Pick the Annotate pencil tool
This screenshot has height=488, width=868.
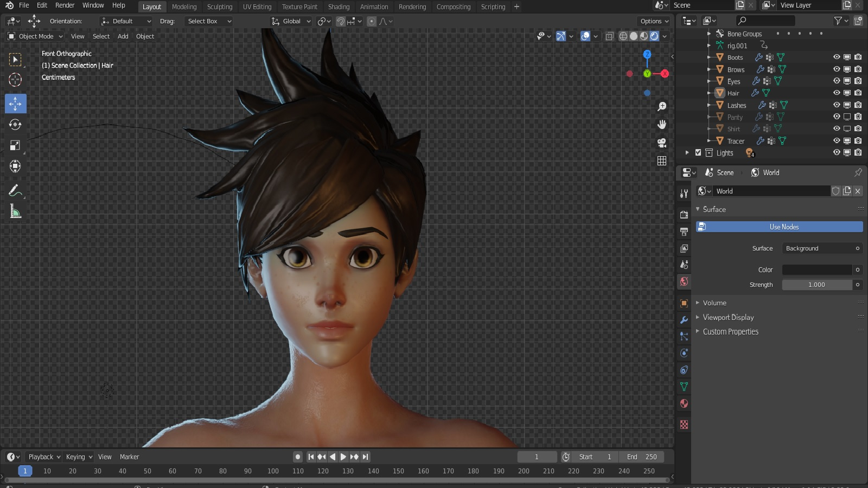pos(15,190)
